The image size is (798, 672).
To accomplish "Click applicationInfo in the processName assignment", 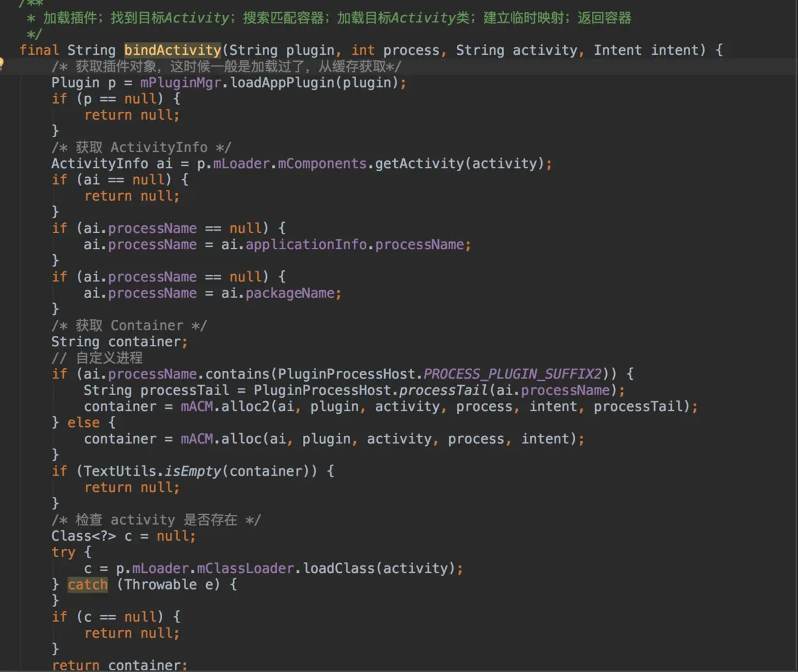I will coord(306,245).
